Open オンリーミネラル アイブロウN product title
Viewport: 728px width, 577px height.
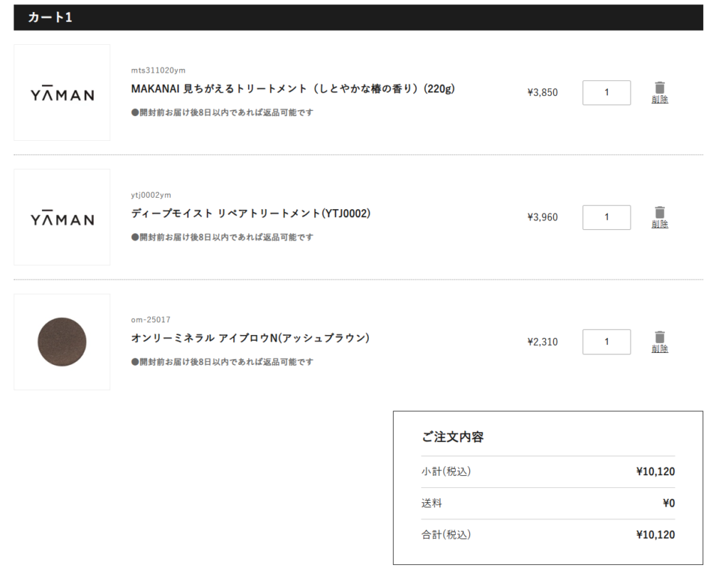250,338
